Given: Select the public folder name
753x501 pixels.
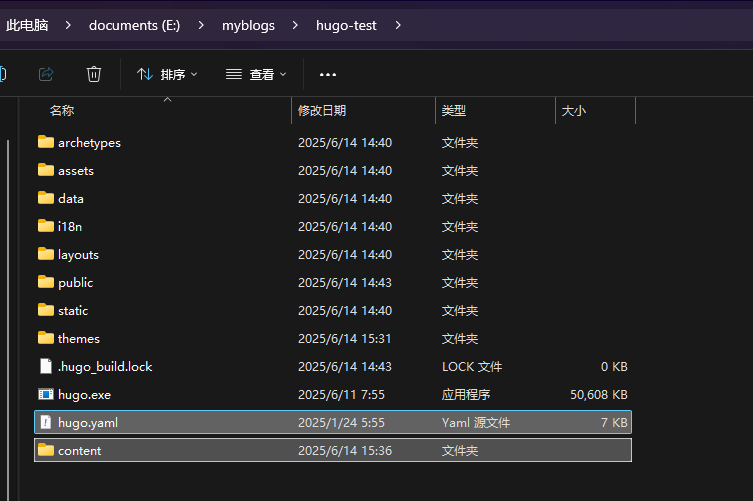Looking at the screenshot, I should (75, 282).
